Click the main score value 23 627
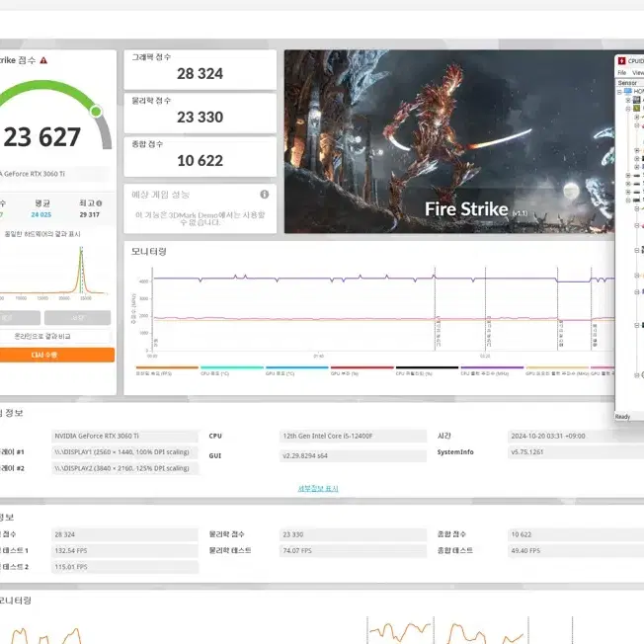644x644 pixels. tap(42, 137)
